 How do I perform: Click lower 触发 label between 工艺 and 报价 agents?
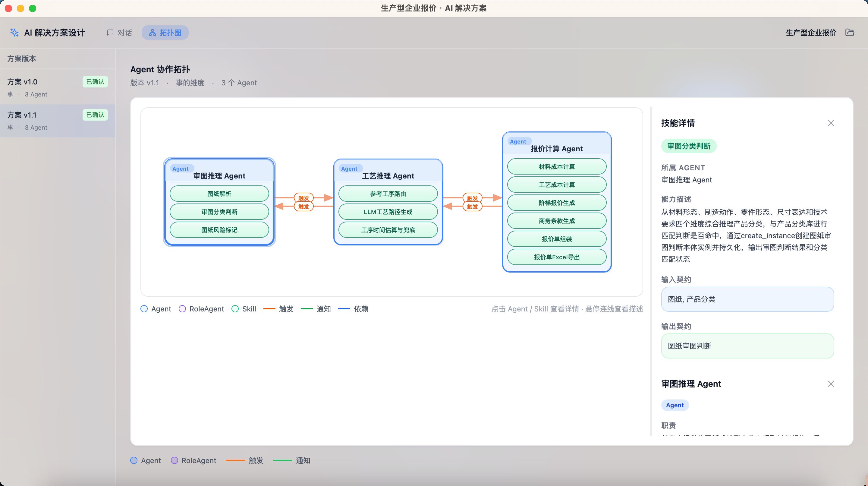coord(472,207)
